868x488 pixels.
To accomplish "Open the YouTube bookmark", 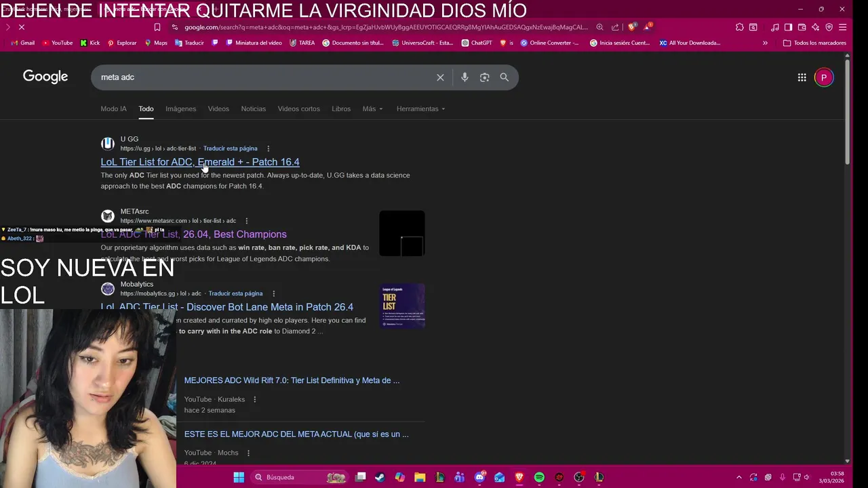I will [57, 43].
